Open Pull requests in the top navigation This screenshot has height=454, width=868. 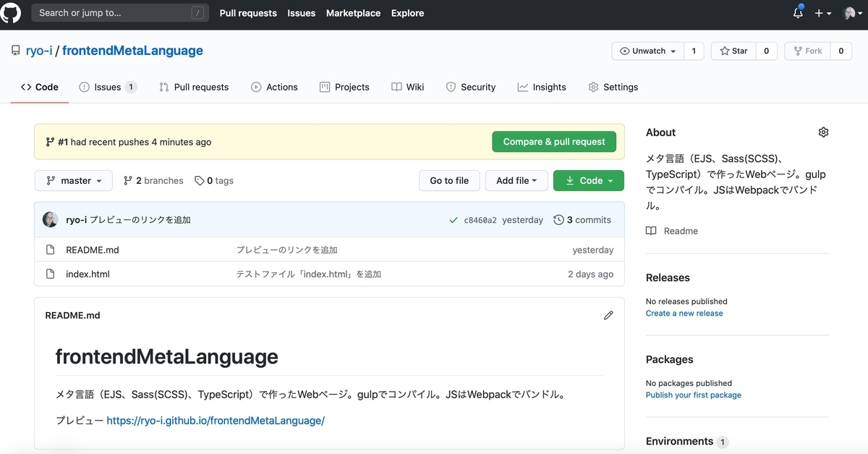248,13
